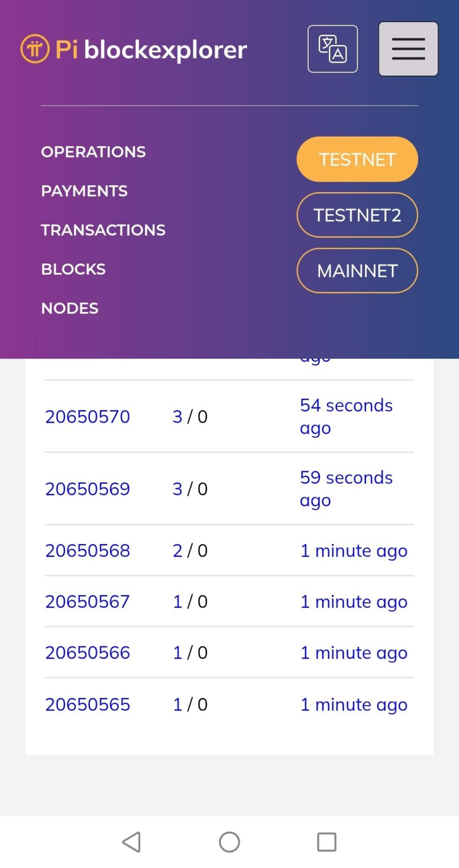
Task: Open the Transactions menu item
Action: [x=103, y=230]
